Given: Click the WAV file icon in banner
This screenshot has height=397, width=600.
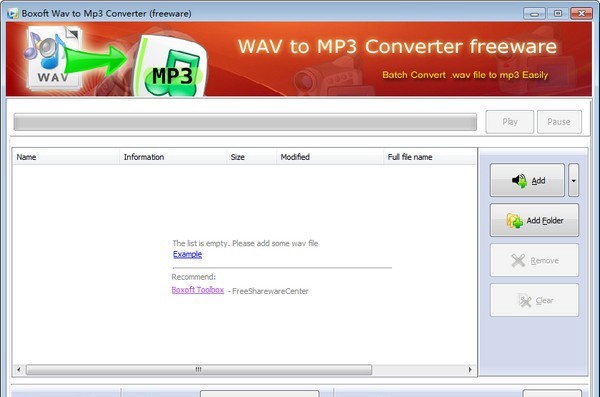Looking at the screenshot, I should tap(52, 58).
